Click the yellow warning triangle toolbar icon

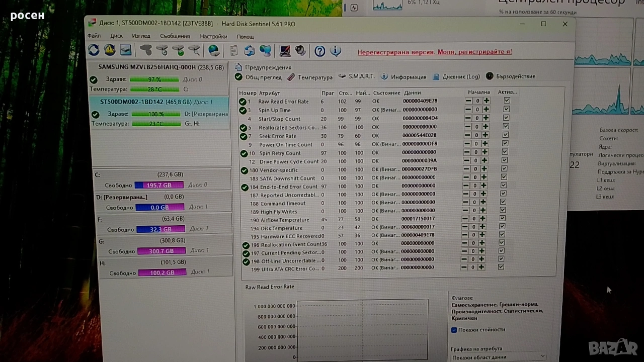(109, 50)
